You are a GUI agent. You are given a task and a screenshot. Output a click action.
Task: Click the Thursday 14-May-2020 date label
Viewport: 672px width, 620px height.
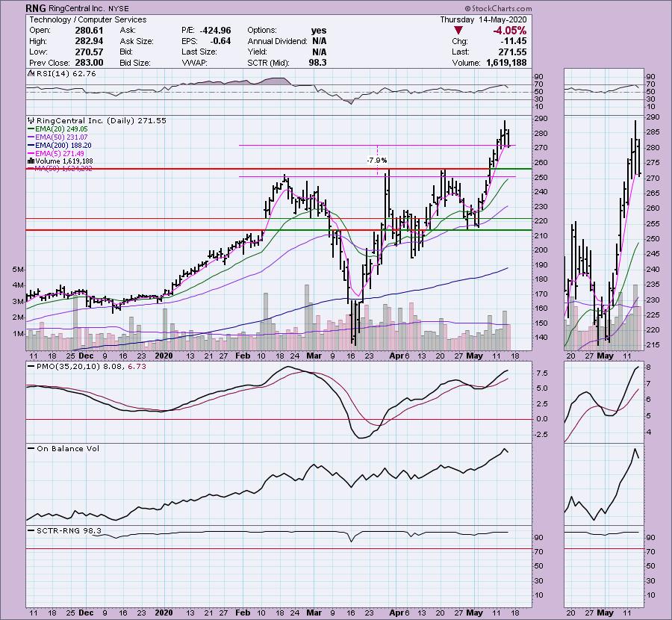(x=483, y=19)
